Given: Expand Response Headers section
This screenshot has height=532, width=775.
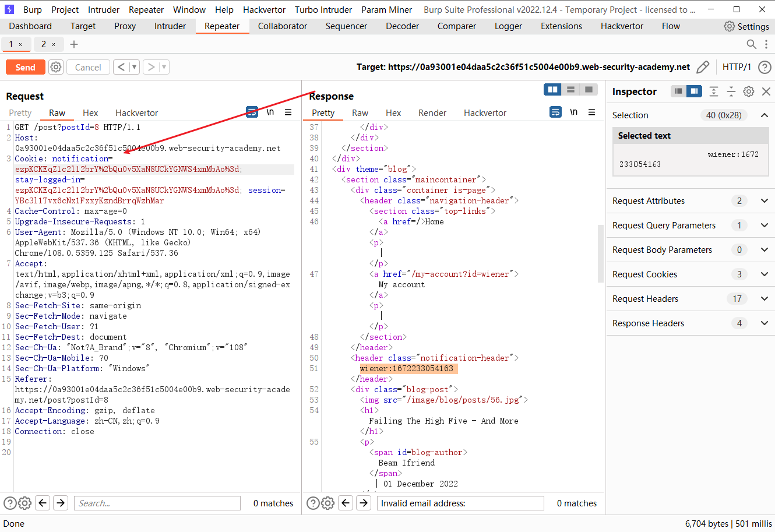Looking at the screenshot, I should [x=764, y=323].
